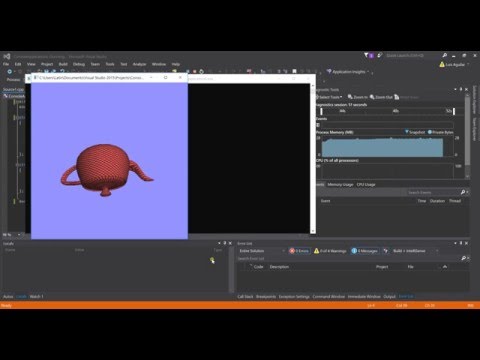Image resolution: width=480 pixels, height=360 pixels.
Task: Toggle the Snapshot memory series
Action: [x=415, y=132]
